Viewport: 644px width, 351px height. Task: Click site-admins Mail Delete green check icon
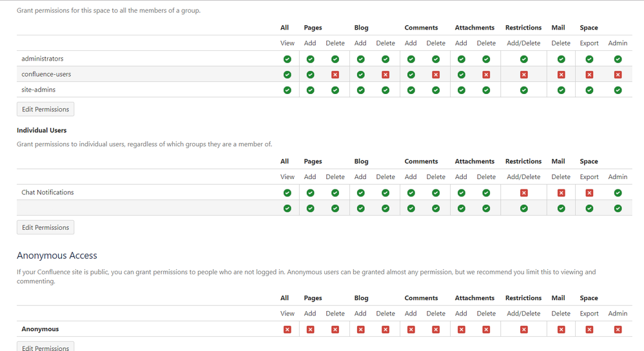561,90
